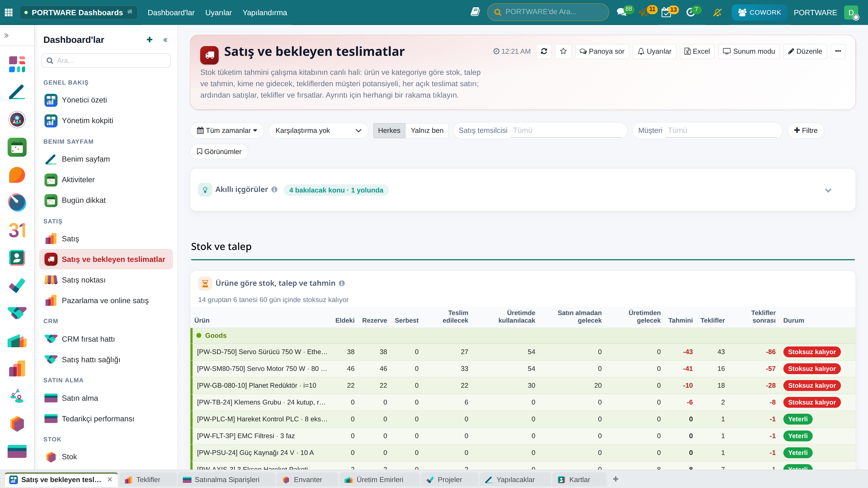Select the Herkes scope toggle
Image resolution: width=868 pixels, height=488 pixels.
pyautogui.click(x=389, y=130)
